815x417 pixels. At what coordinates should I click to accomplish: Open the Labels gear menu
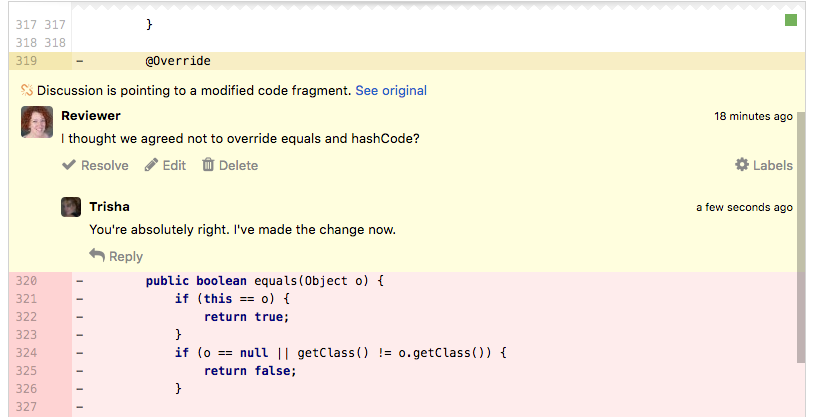[x=764, y=165]
